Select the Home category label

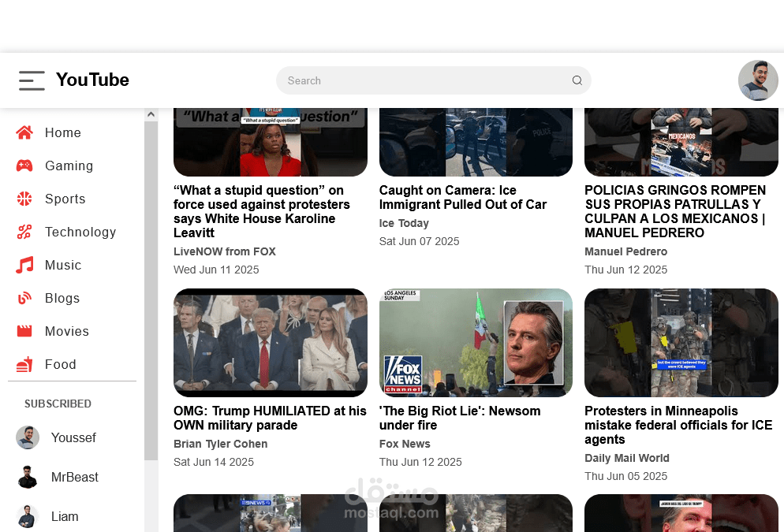point(63,132)
